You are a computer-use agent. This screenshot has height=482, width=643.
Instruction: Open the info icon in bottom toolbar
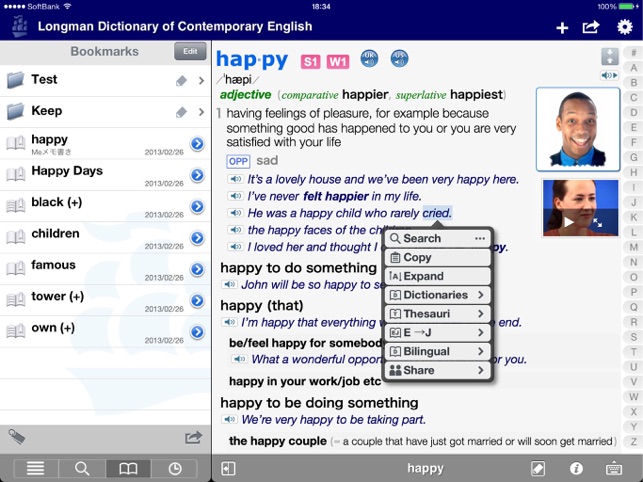point(576,468)
